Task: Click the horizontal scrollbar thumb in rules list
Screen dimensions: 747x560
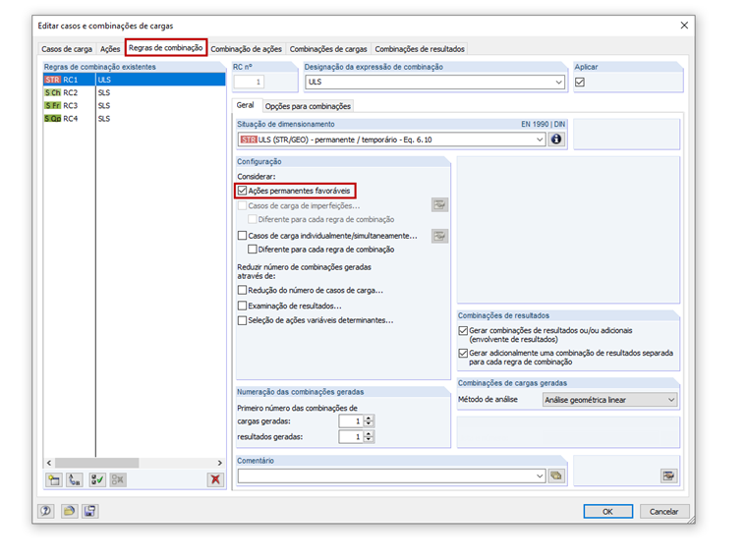Action: [96, 463]
